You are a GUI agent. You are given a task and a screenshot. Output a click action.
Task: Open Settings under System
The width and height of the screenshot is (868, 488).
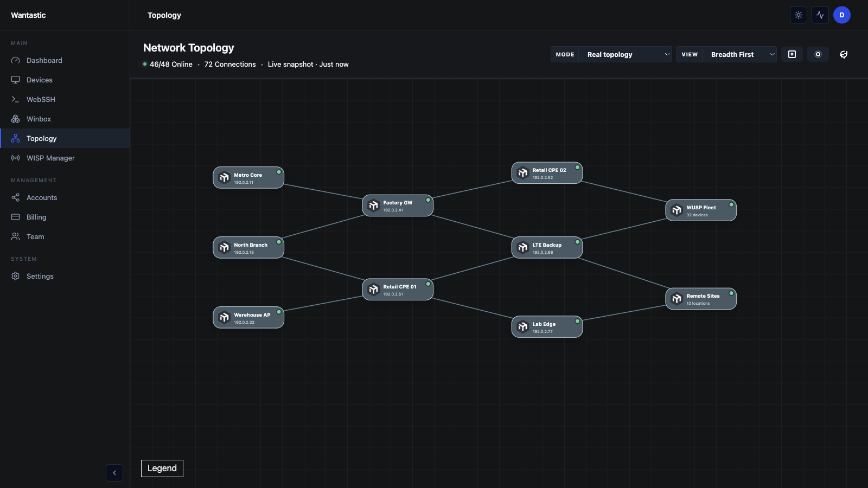click(x=65, y=276)
